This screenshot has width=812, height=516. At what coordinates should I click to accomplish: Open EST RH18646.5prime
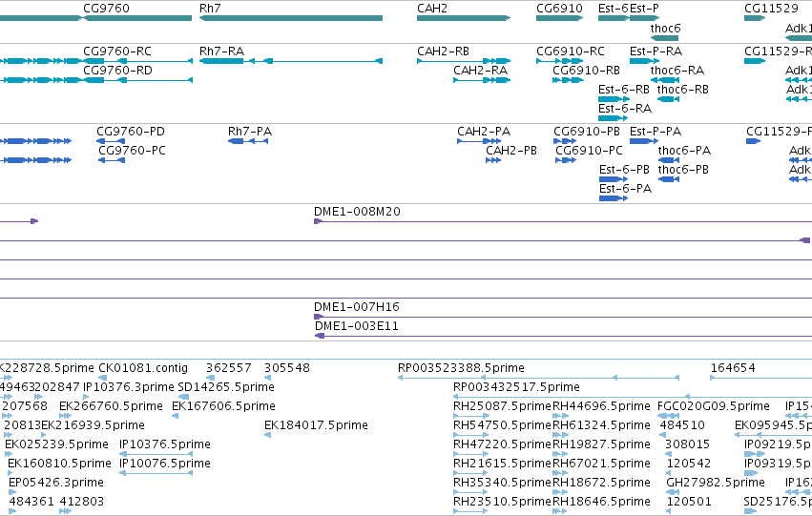pyautogui.click(x=601, y=502)
